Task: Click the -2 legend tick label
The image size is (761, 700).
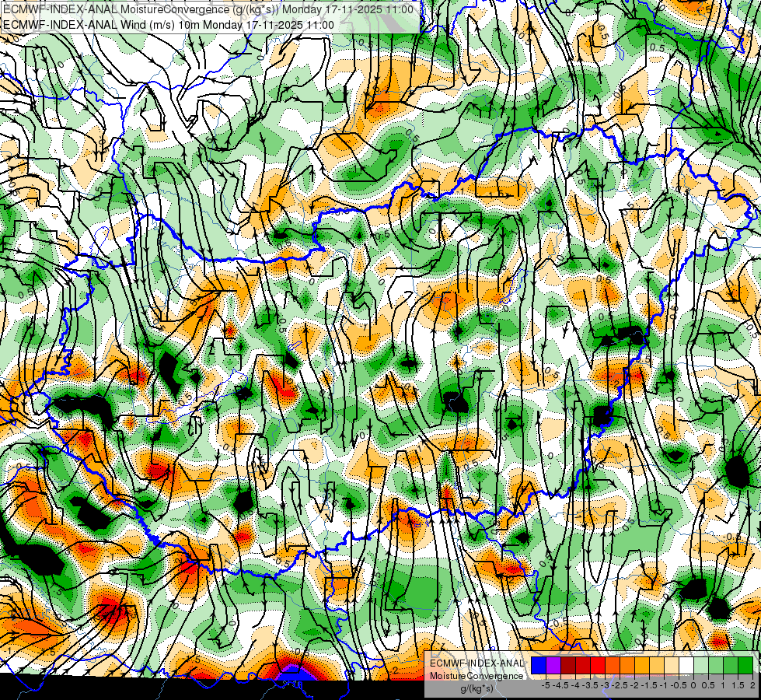Action: click(634, 685)
